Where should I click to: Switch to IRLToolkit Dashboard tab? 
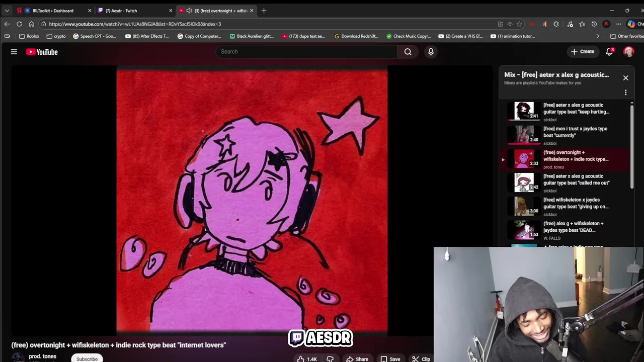(54, 11)
